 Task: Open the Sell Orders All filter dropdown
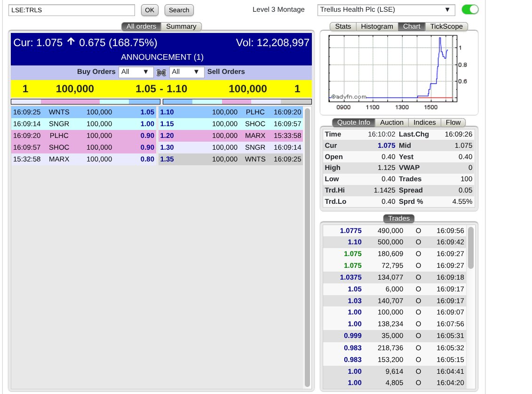coord(186,72)
